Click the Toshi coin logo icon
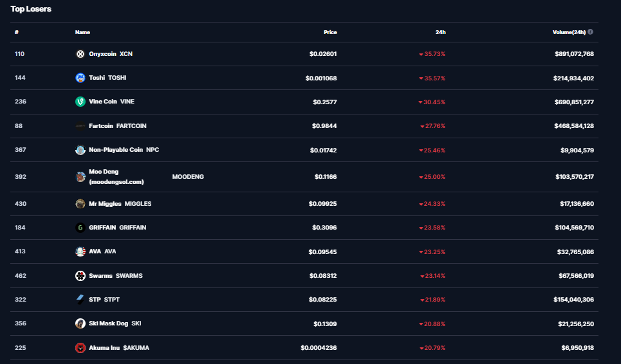Image resolution: width=621 pixels, height=364 pixels. click(x=80, y=78)
